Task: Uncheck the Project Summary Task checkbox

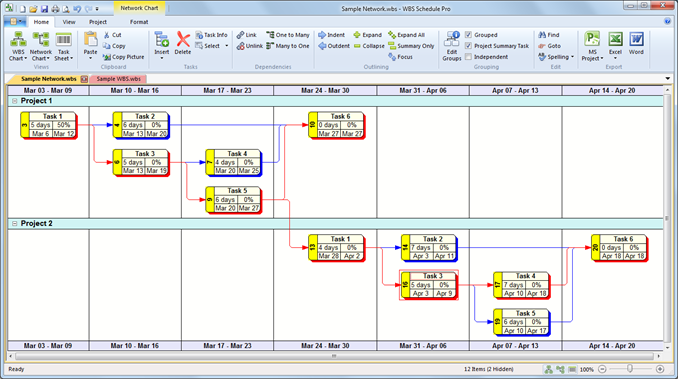Action: click(x=468, y=46)
